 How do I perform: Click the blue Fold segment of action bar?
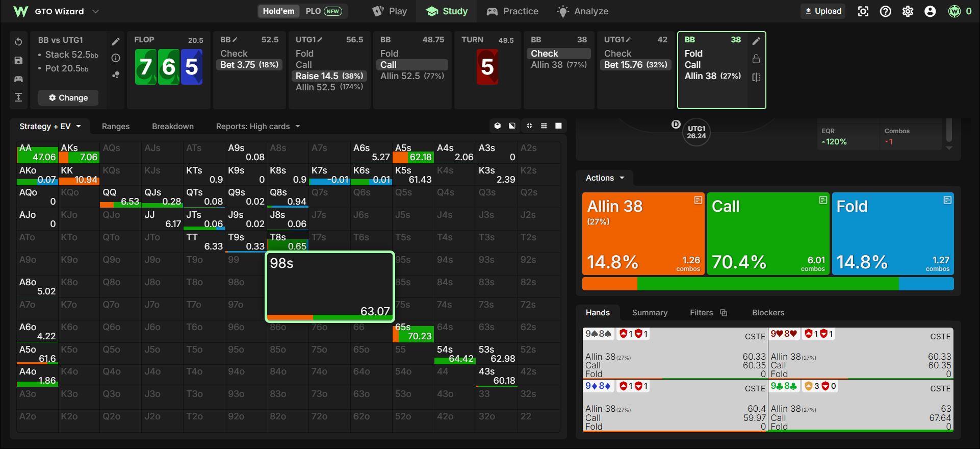(926, 284)
